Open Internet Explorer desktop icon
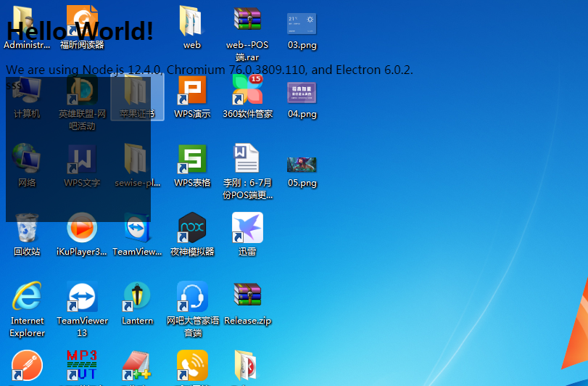This screenshot has width=588, height=386. 27,310
